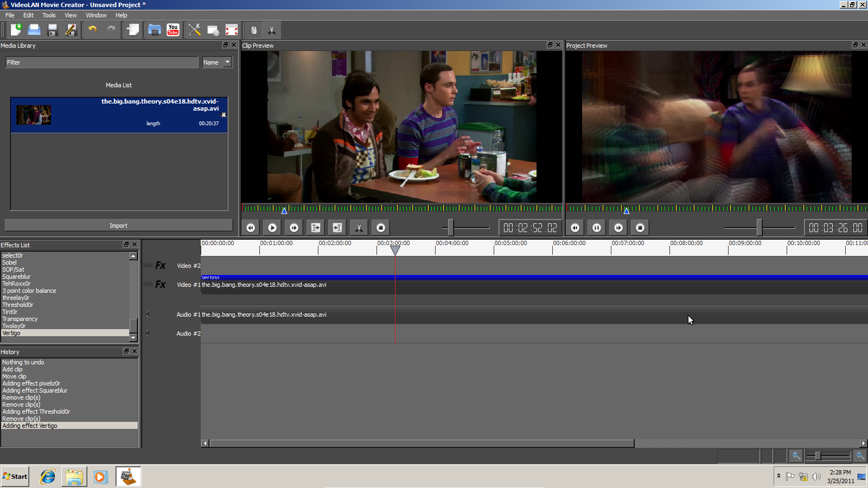Image resolution: width=868 pixels, height=488 pixels.
Task: Click the undo arrow in toolbar
Action: [93, 30]
